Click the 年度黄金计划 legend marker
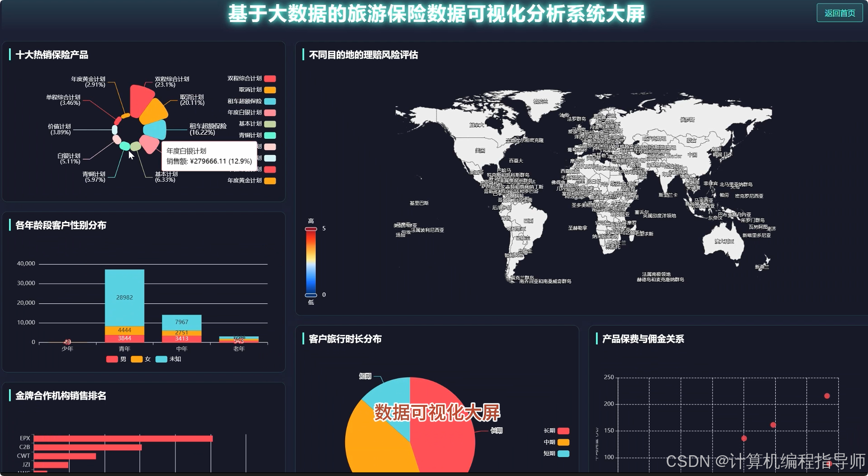868x476 pixels. [x=270, y=180]
